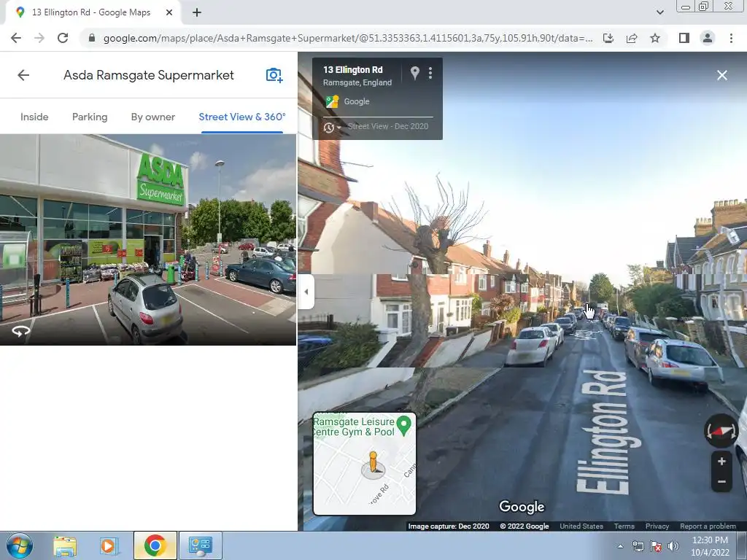Click the location pin icon for 13 Ellington Rd

(415, 73)
